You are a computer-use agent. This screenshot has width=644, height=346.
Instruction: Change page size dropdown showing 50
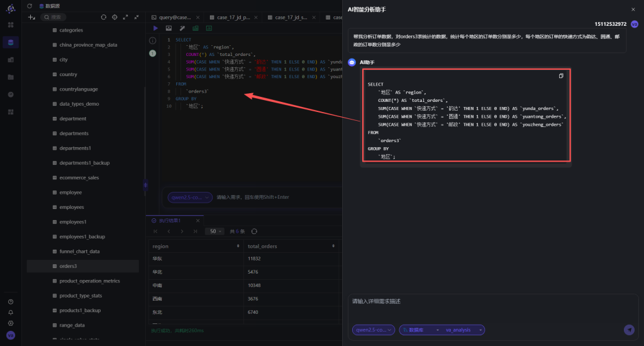pos(215,232)
